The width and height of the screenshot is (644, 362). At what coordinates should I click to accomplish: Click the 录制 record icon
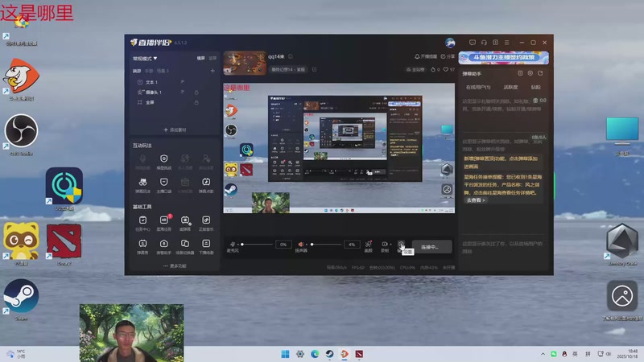pos(385,246)
